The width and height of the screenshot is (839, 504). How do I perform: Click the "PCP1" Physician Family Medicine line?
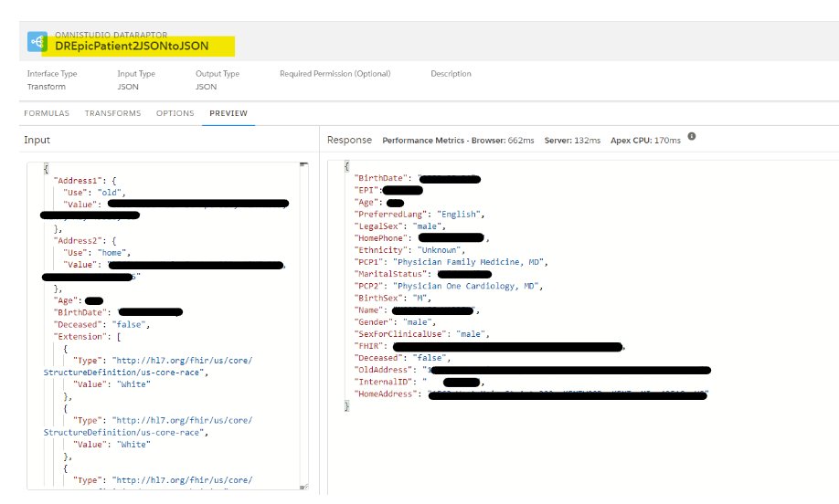coord(451,262)
